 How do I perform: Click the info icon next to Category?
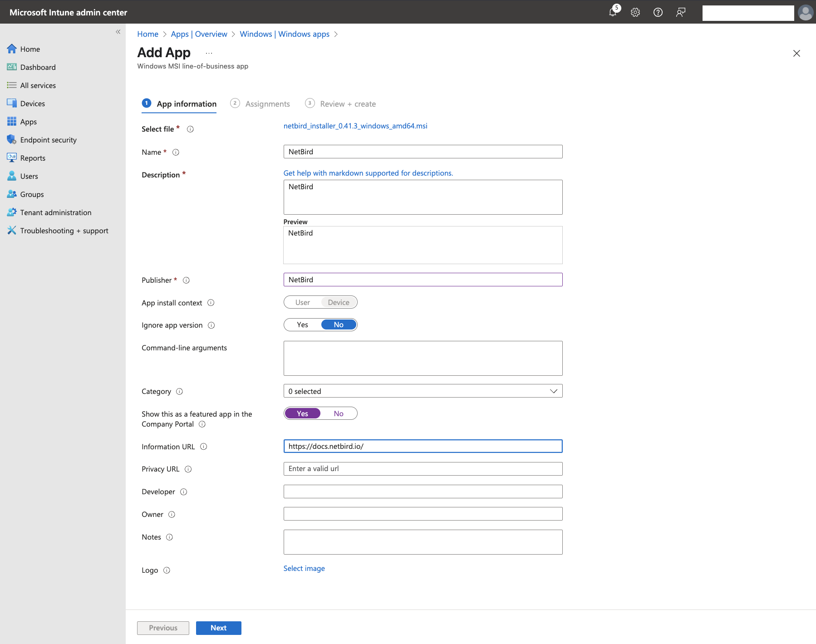(179, 392)
